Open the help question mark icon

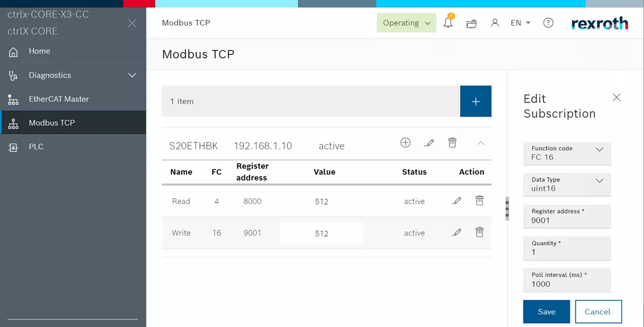(x=548, y=23)
